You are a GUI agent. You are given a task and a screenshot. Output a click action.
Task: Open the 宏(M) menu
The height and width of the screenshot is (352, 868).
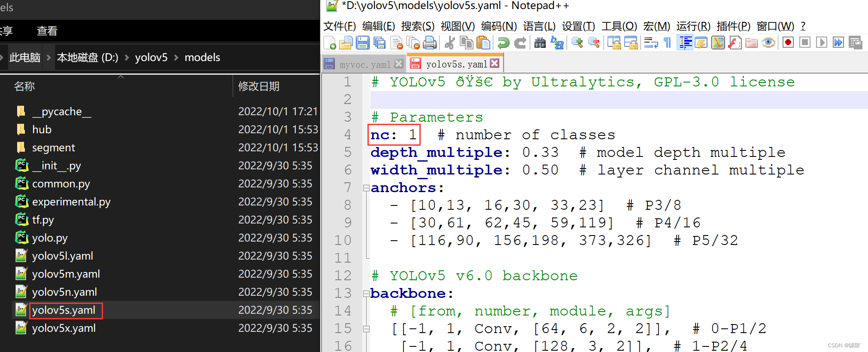point(656,26)
